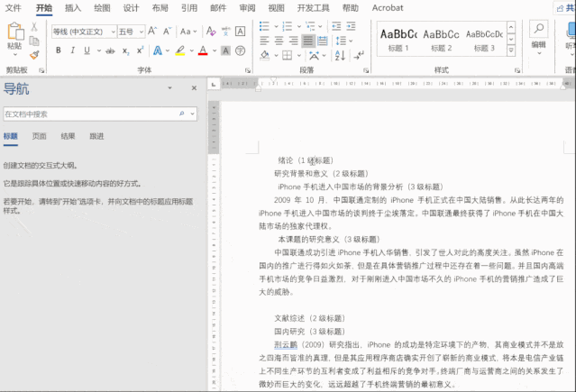Click the Format Painter brush icon
This screenshot has height=392, width=576.
[x=34, y=55]
